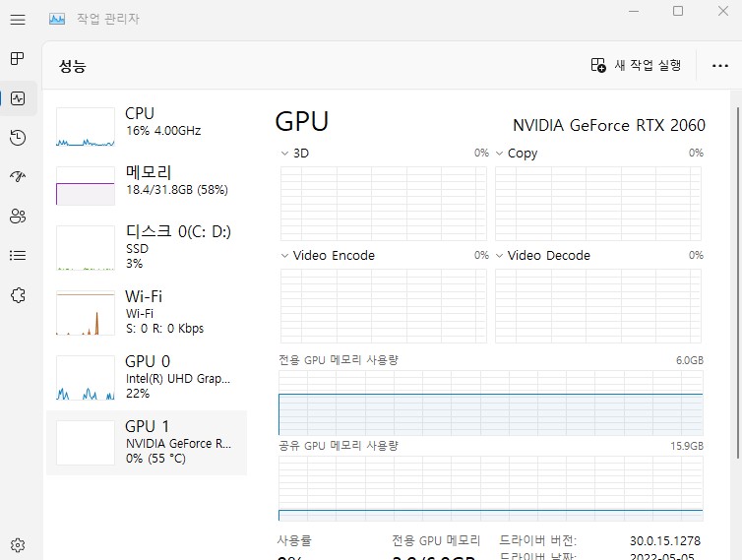Click the 공유 GPU 메모리 사용량 graph
The image size is (742, 560).
click(491, 488)
